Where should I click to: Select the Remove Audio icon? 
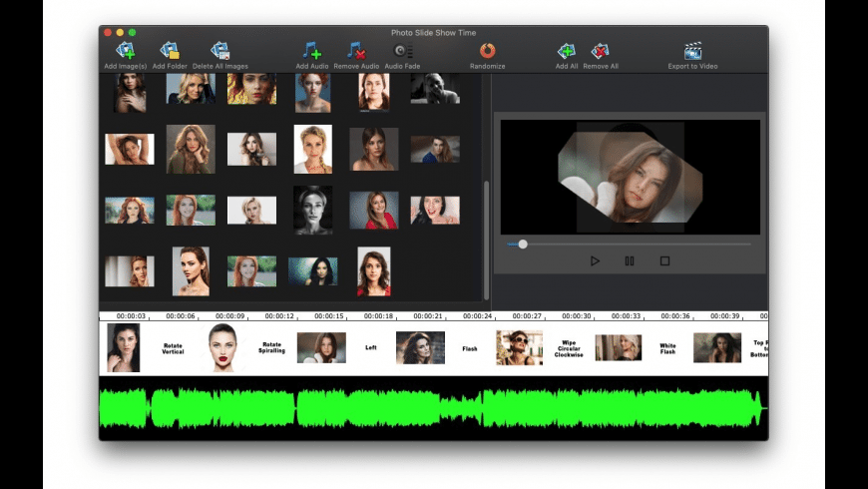356,51
